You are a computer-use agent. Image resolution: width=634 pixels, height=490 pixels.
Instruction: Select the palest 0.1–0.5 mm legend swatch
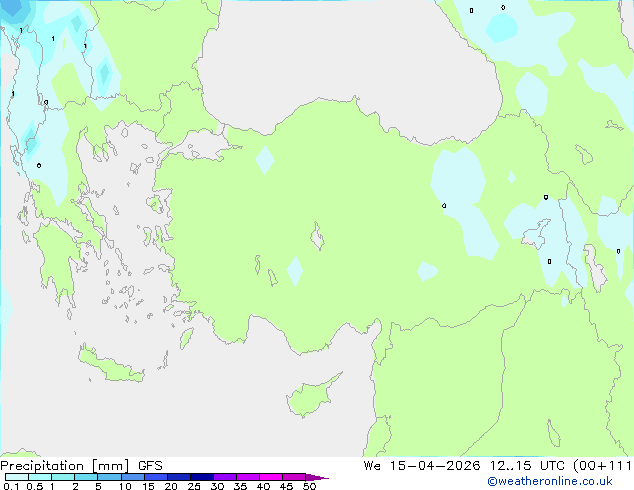[x=17, y=477]
